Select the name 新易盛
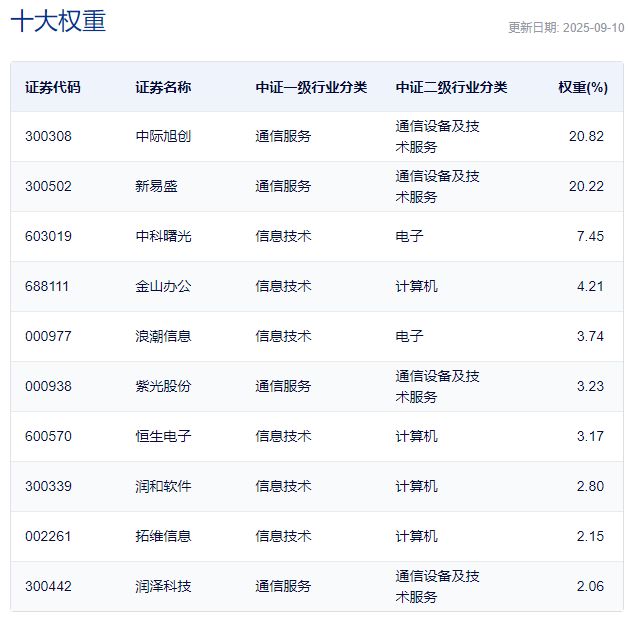Viewport: 628px width, 617px height. [x=156, y=186]
